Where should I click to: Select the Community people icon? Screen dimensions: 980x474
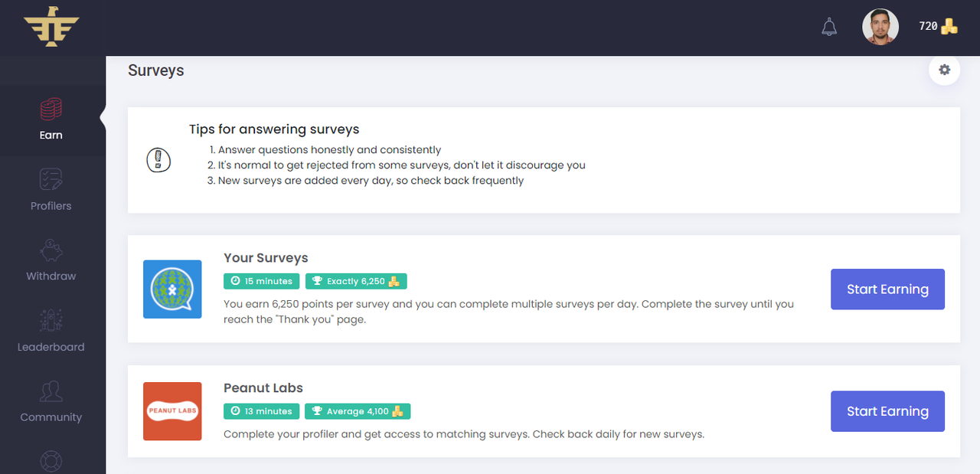coord(51,391)
